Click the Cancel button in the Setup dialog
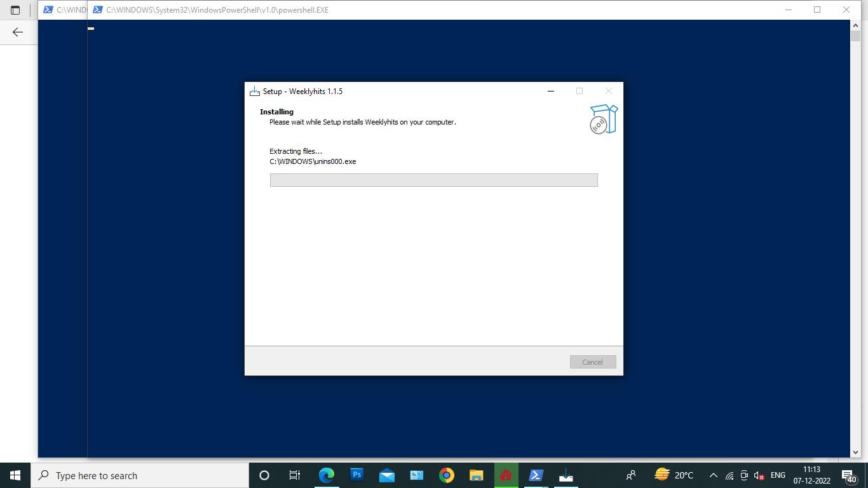 pyautogui.click(x=592, y=362)
